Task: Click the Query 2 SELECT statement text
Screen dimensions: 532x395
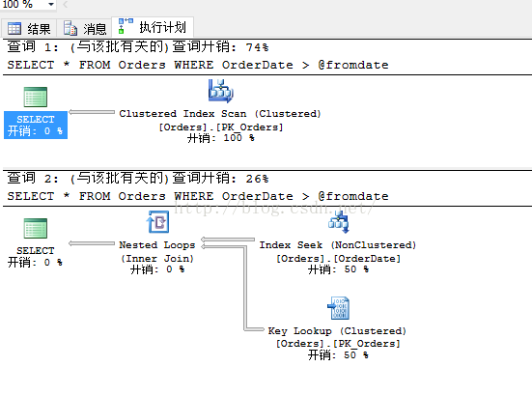Action: click(x=198, y=196)
